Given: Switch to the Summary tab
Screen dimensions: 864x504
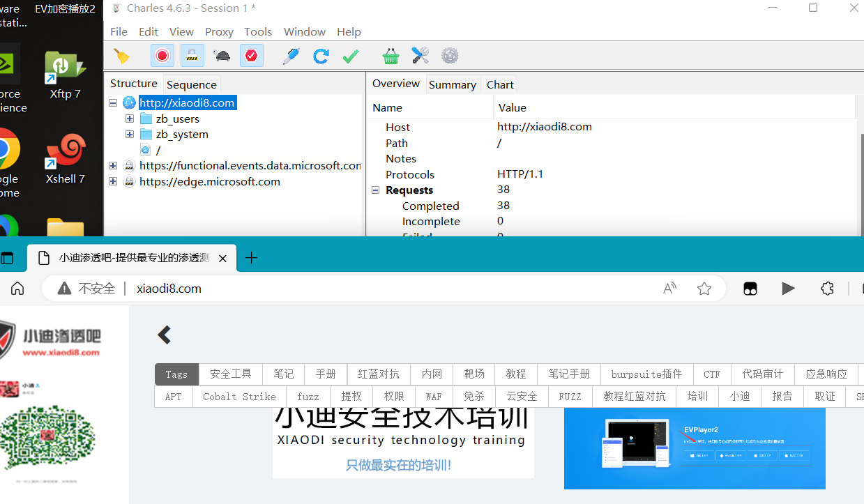Looking at the screenshot, I should 453,84.
